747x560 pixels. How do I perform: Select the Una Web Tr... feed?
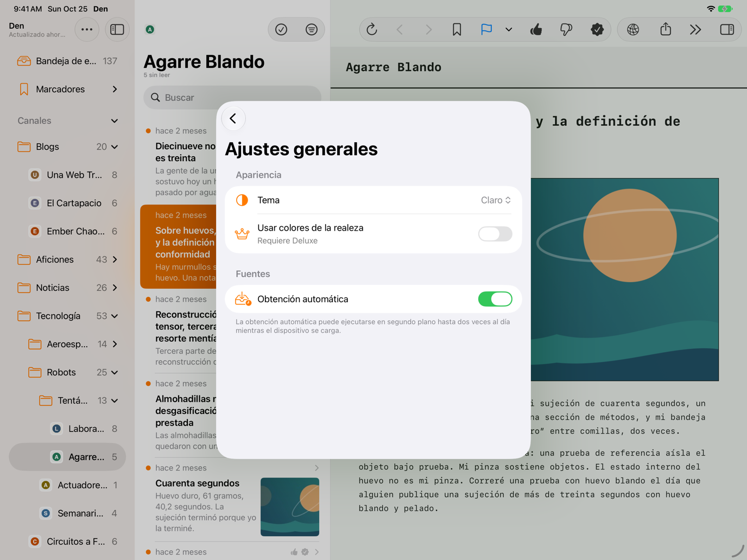click(67, 175)
